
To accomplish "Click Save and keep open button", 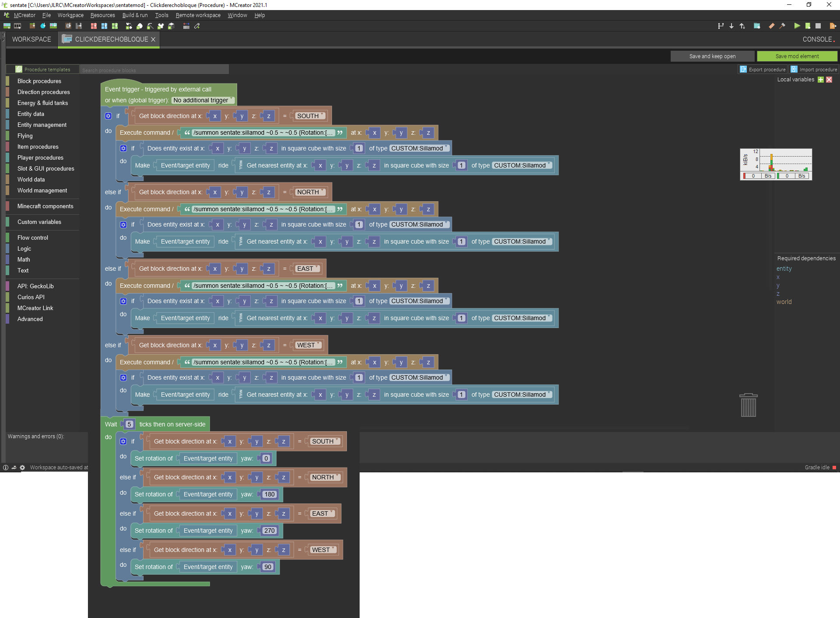I will click(712, 56).
